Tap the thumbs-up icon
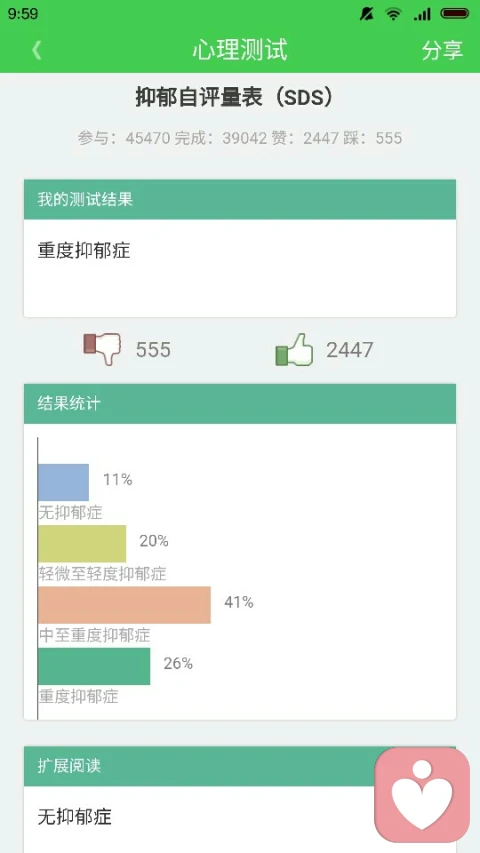The image size is (480, 853). click(294, 349)
